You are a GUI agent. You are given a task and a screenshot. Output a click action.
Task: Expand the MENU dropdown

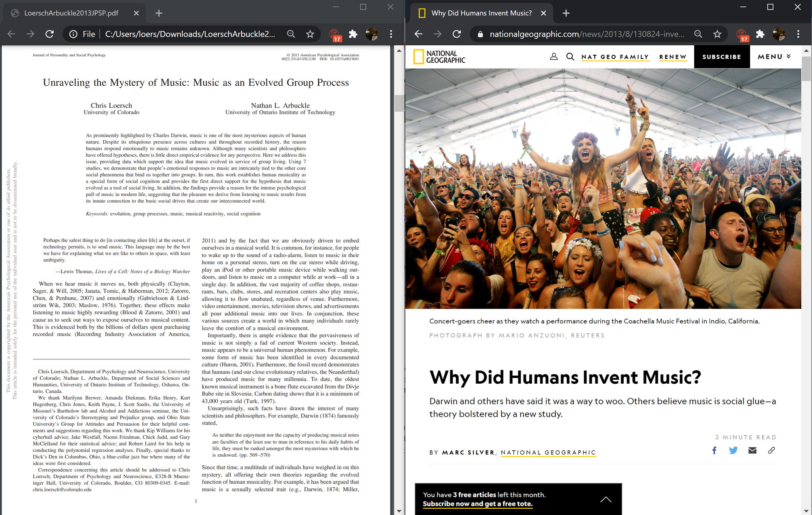tap(774, 57)
